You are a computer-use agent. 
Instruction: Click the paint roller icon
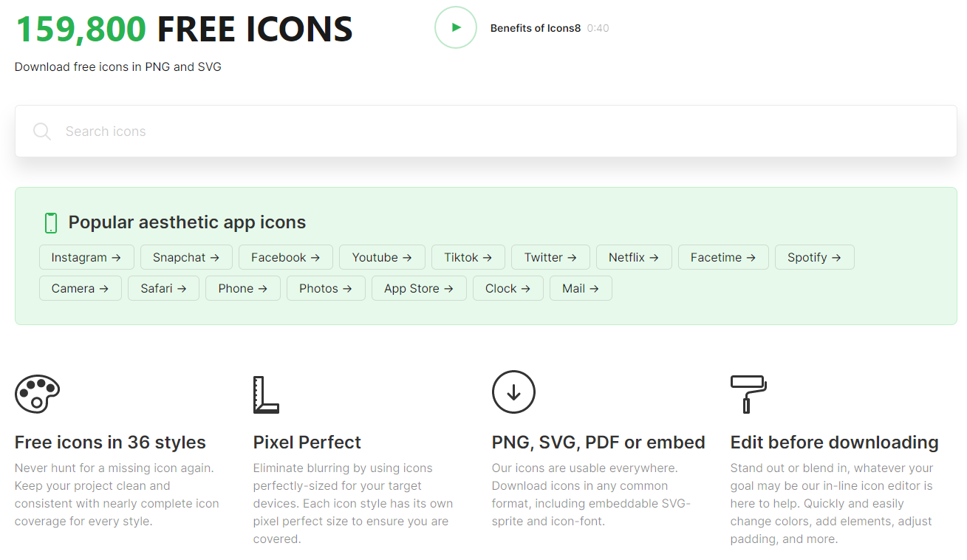(x=748, y=394)
